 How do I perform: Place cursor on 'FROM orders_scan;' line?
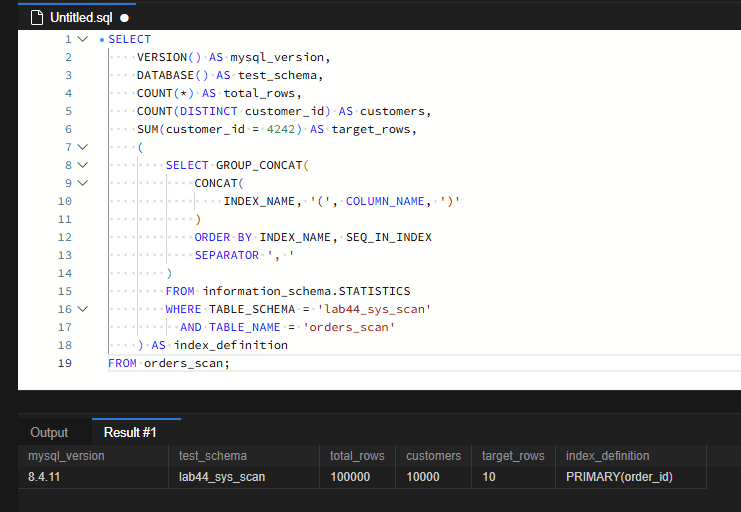[x=169, y=363]
